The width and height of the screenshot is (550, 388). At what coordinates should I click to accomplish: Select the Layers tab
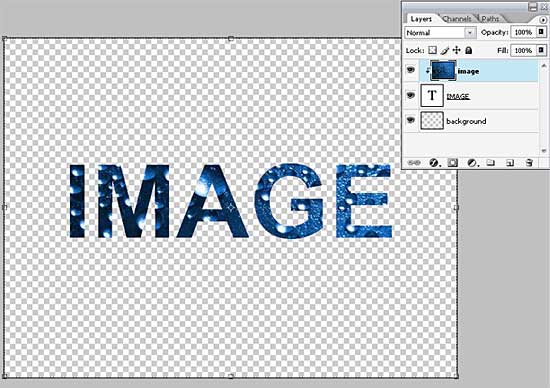tap(421, 19)
